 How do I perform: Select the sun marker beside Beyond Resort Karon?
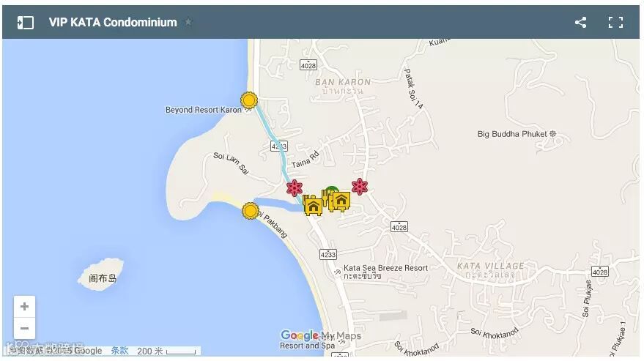click(x=249, y=100)
